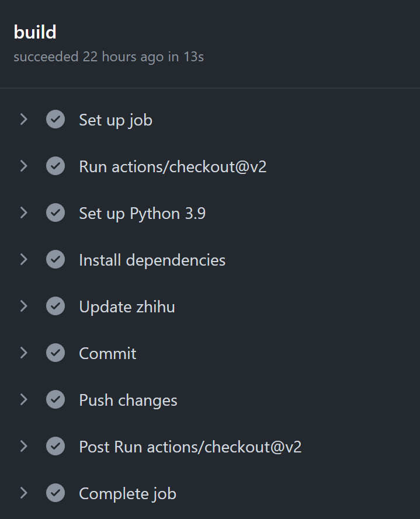
Task: Click the checkmark icon beside Update zhihu
Action: pyautogui.click(x=55, y=306)
